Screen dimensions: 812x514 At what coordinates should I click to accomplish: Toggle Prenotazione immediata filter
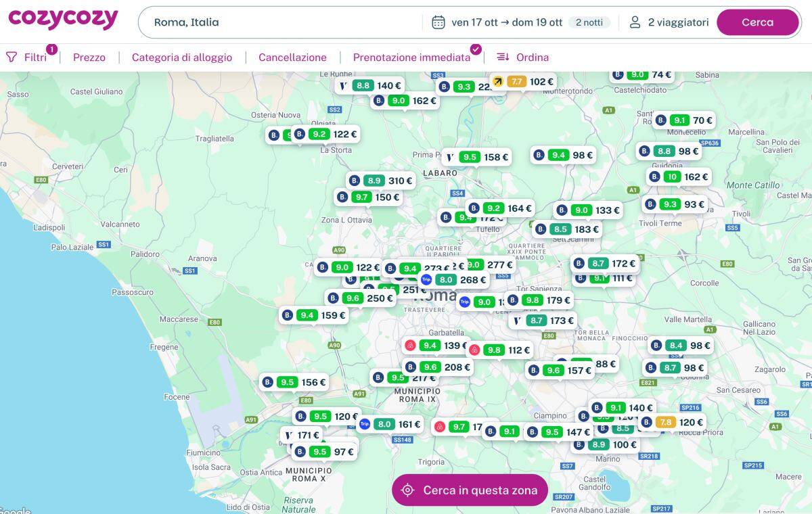(411, 57)
